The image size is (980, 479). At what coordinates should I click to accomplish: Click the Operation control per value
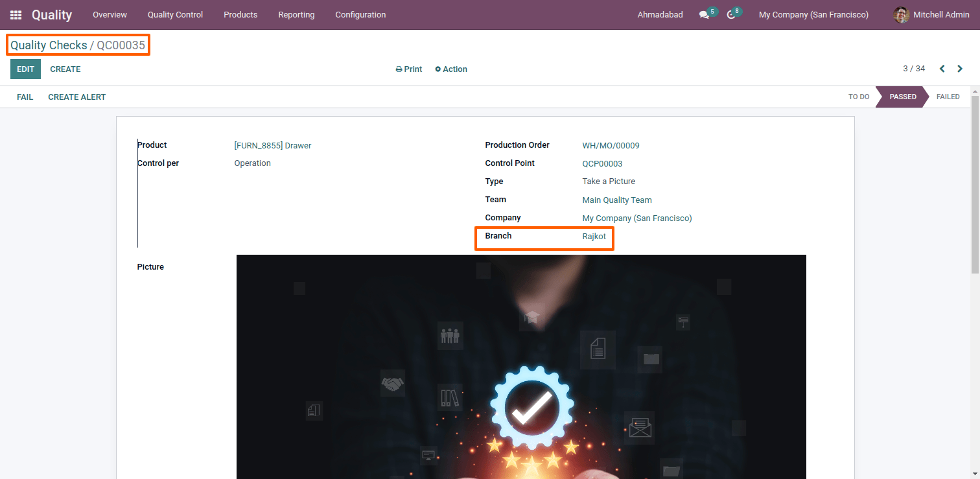tap(253, 163)
